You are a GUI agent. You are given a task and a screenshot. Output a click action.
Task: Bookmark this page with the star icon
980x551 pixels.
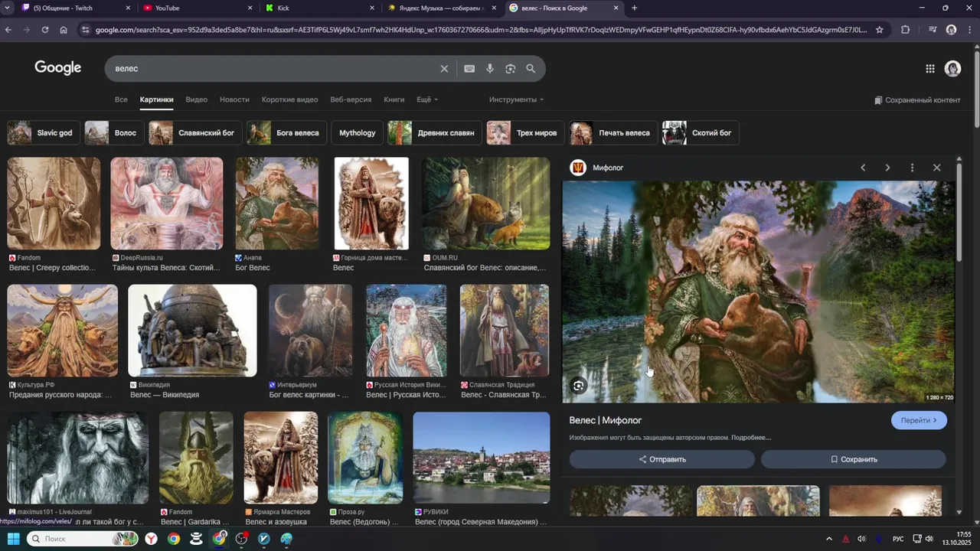pyautogui.click(x=880, y=30)
